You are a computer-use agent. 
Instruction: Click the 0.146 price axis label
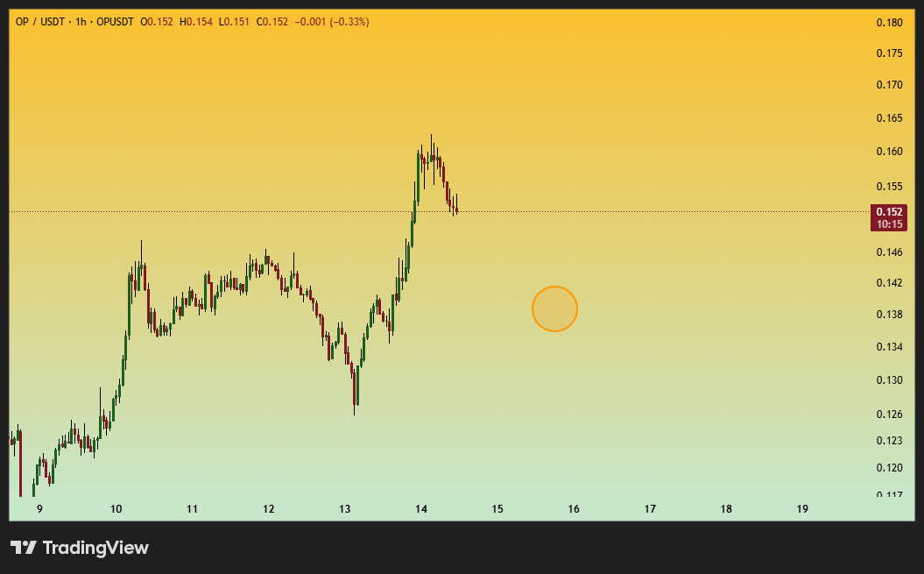point(889,252)
